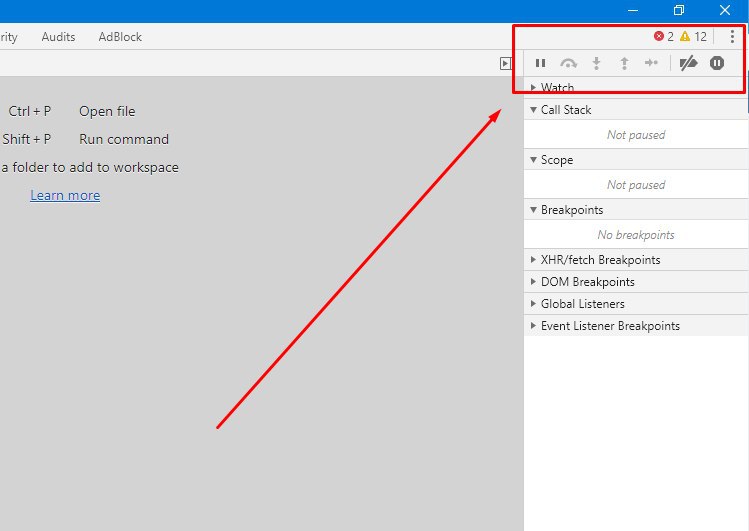Switch to the AdBlock tab
The image size is (749, 531).
tap(120, 37)
